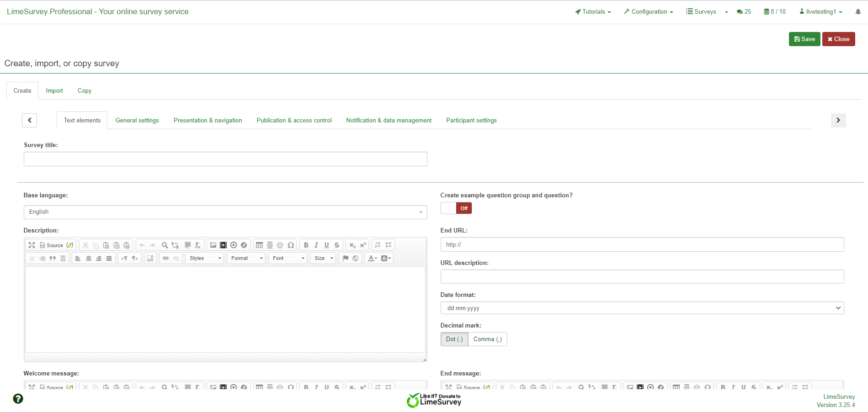This screenshot has height=412, width=868.
Task: Click the green Save button
Action: pyautogui.click(x=804, y=39)
